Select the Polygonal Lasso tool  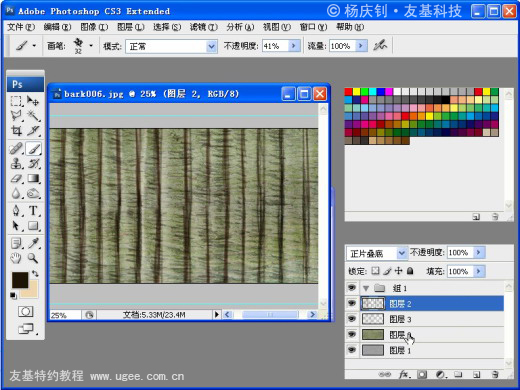coord(16,116)
